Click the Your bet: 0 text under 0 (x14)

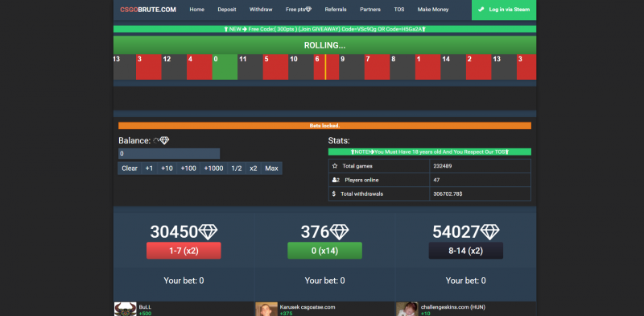(325, 281)
